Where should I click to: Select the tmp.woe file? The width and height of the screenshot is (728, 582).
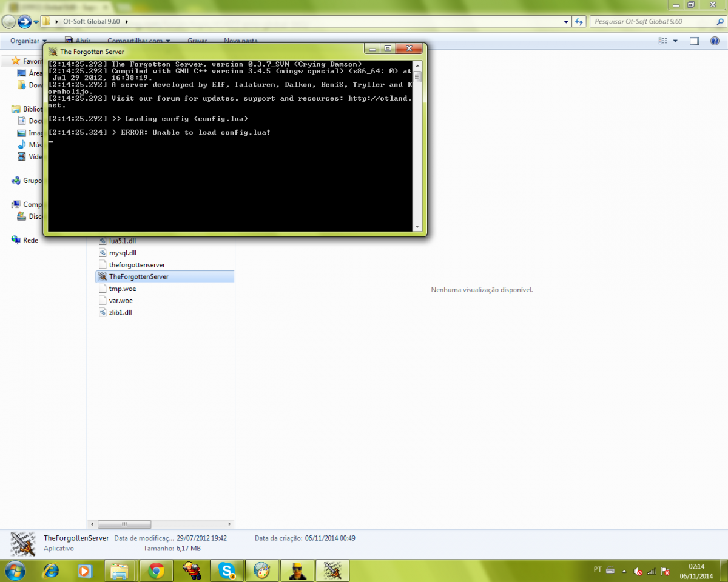tap(117, 289)
